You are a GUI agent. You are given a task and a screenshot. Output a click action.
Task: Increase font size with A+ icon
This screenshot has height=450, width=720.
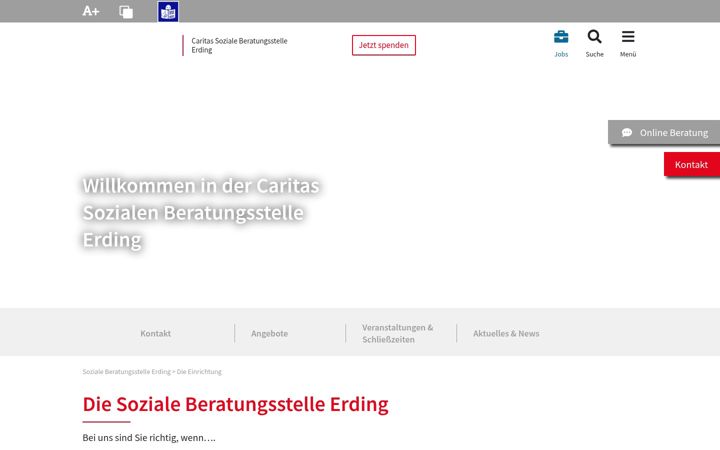pyautogui.click(x=90, y=11)
